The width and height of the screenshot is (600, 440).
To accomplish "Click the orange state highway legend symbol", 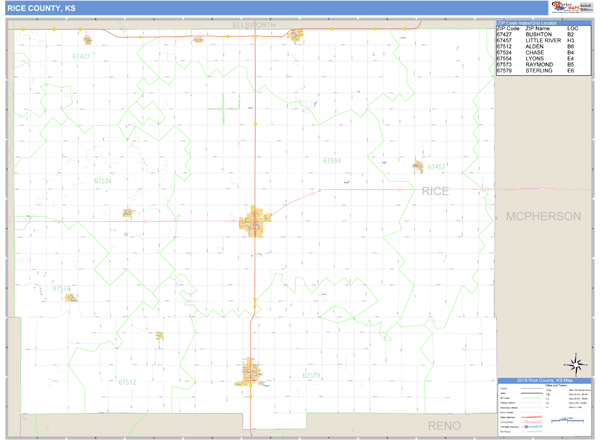I will 532,417.
